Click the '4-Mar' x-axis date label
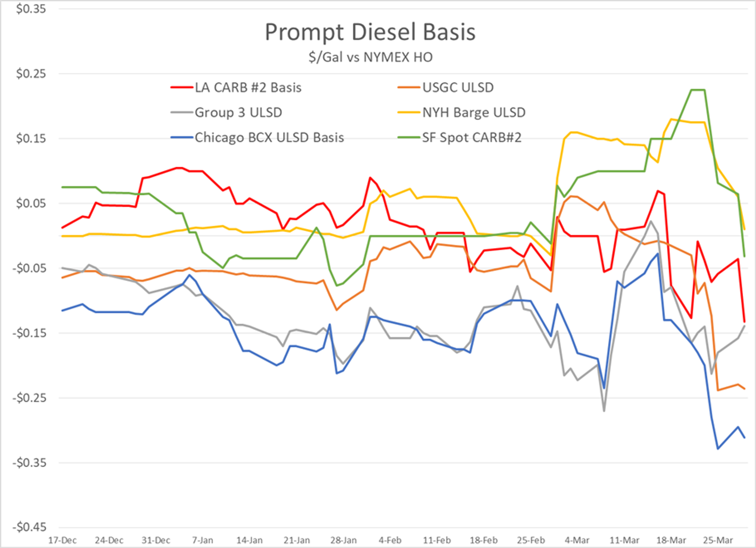The height and width of the screenshot is (548, 756). click(x=577, y=540)
